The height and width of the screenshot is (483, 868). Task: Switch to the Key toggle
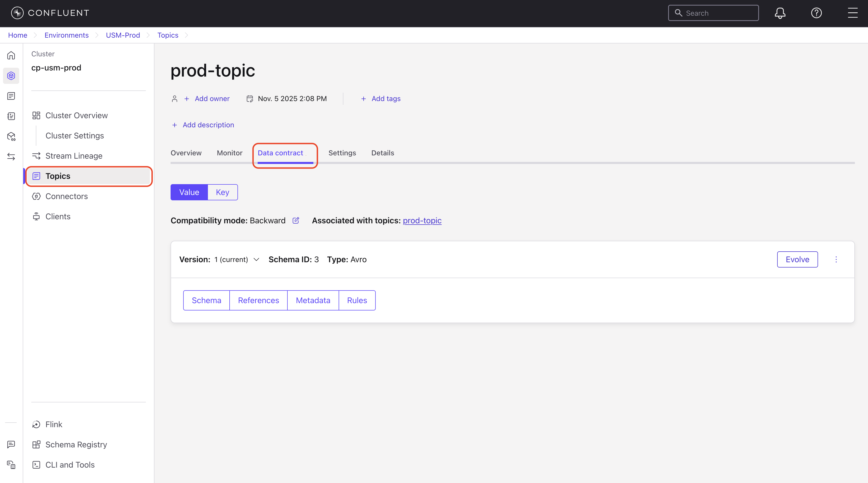click(x=222, y=192)
